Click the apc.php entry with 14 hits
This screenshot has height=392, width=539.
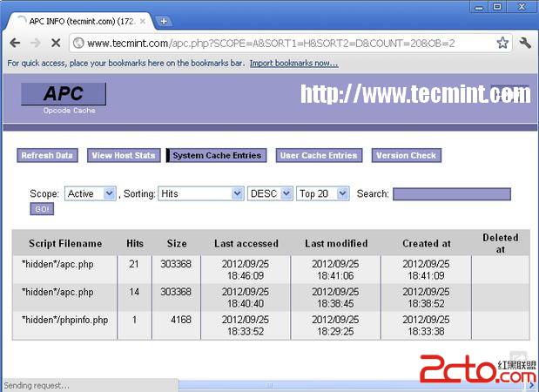click(57, 292)
